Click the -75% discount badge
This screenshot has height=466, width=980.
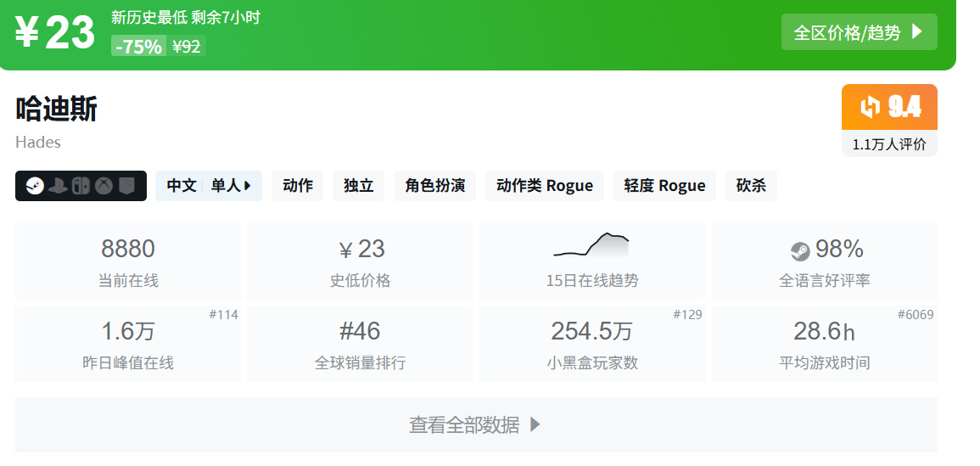(139, 47)
